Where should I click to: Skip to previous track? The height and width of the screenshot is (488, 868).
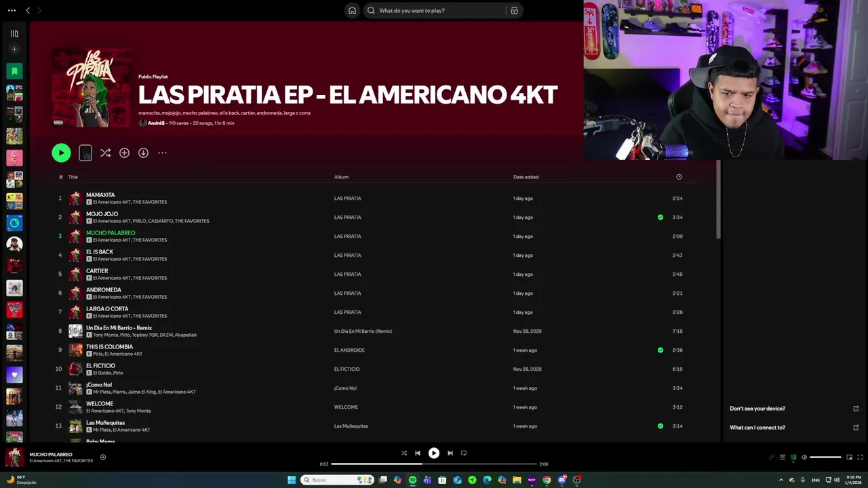point(418,453)
